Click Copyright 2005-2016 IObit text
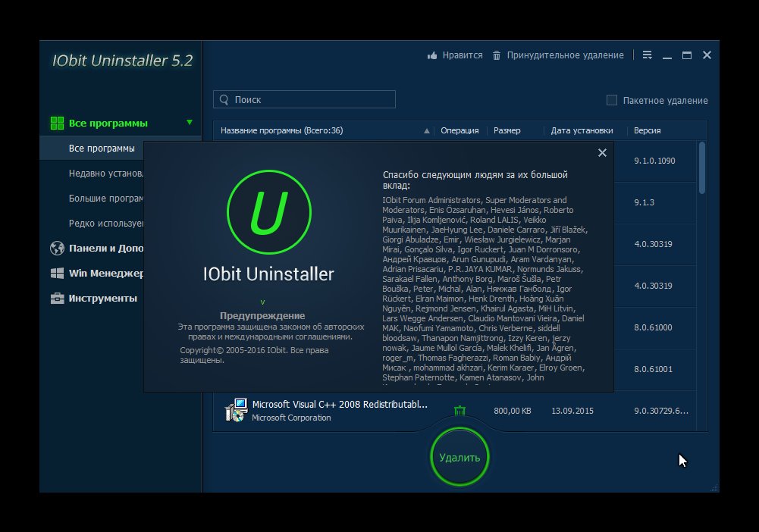The image size is (759, 532). click(x=254, y=355)
